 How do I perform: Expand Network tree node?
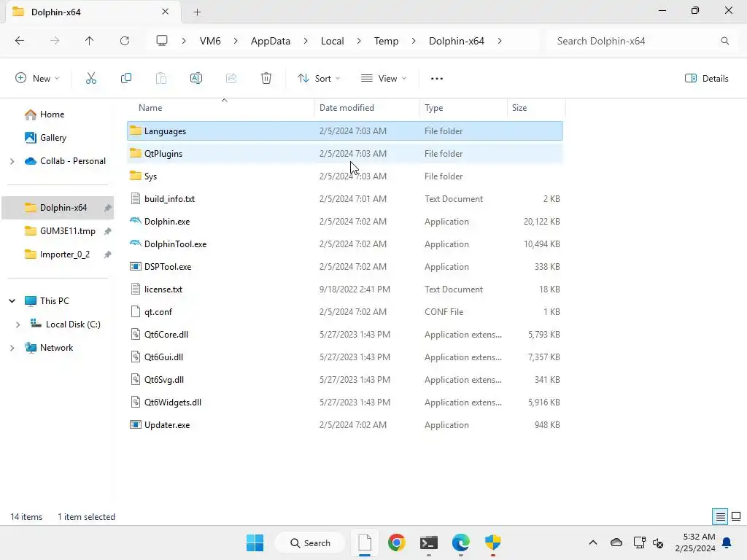tap(12, 348)
